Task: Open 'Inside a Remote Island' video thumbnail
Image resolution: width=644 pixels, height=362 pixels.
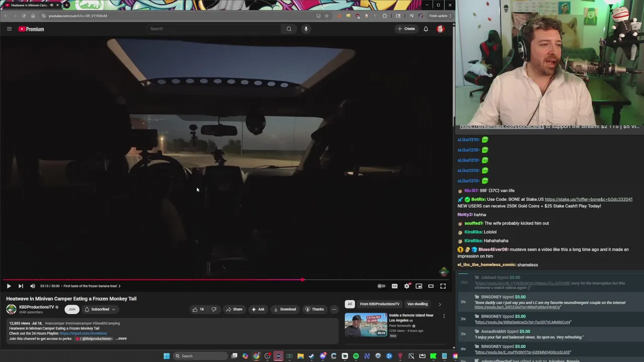Action: pos(366,325)
